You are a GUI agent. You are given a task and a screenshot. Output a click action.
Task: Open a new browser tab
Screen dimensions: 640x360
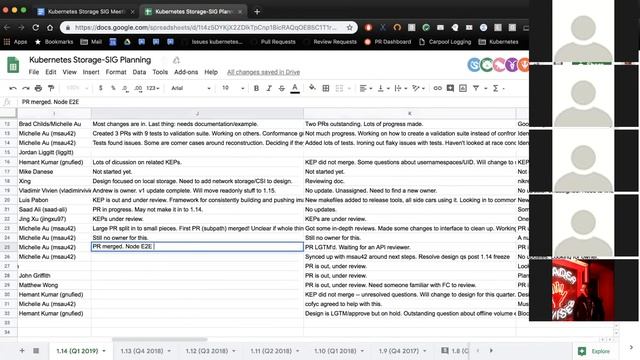pyautogui.click(x=257, y=12)
